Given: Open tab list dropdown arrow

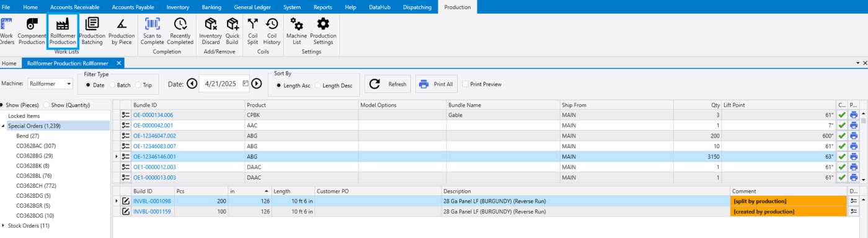Looking at the screenshot, I should (x=858, y=63).
